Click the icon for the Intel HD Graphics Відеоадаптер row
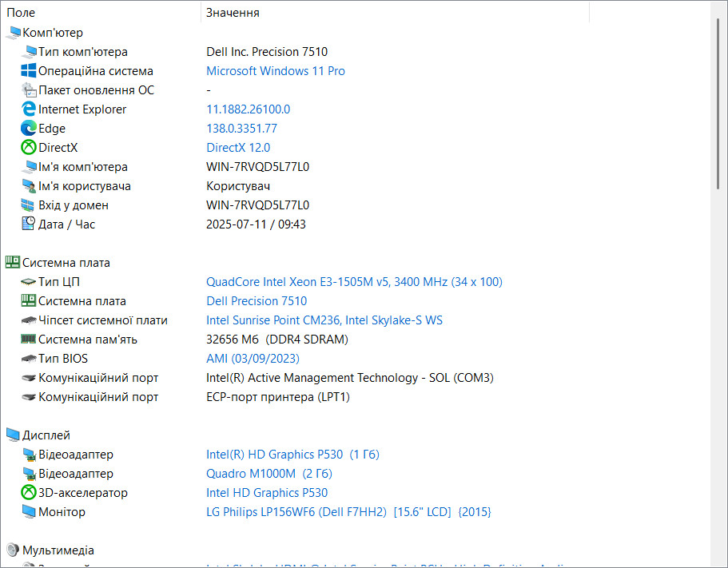Viewport: 728px width, 568px height. tap(30, 455)
